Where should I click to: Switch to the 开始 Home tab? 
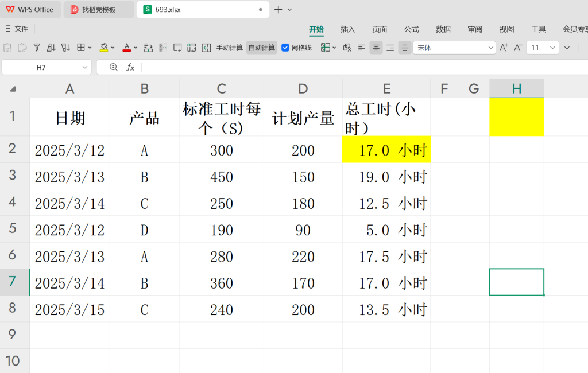pyautogui.click(x=316, y=29)
